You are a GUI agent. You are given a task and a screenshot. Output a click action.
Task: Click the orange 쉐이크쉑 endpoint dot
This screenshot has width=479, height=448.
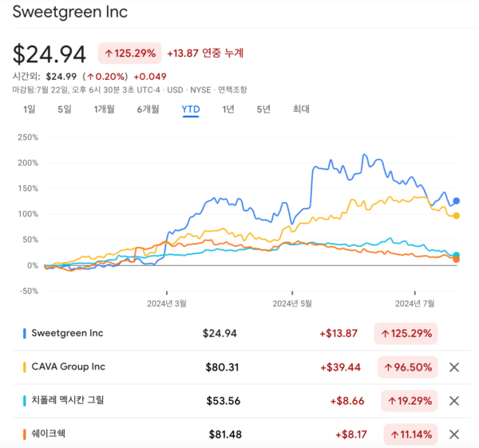456,260
